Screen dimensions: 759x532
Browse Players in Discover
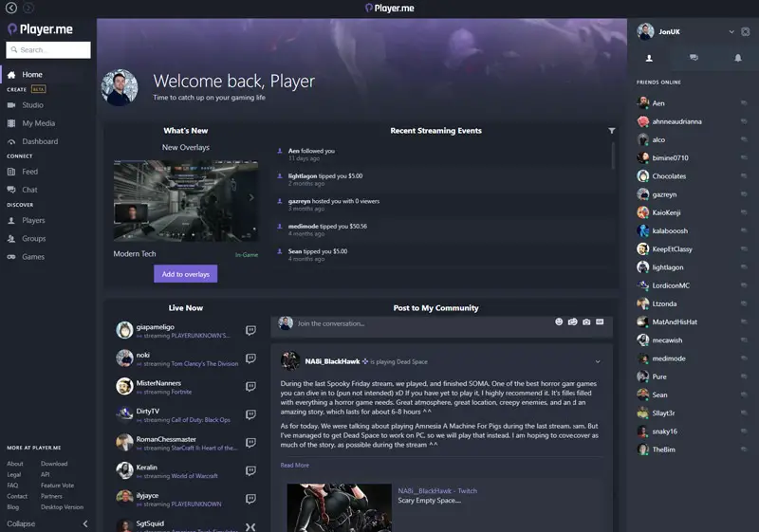point(33,221)
